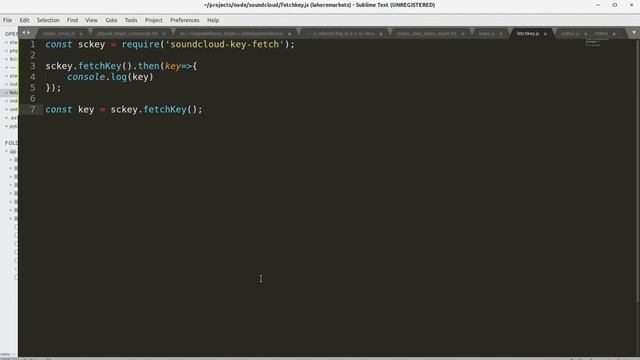Screen dimensions: 640x360
Task: Close the fetchkey.js tab
Action: pyautogui.click(x=545, y=33)
